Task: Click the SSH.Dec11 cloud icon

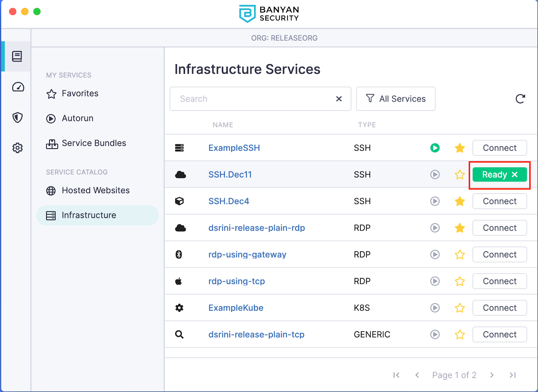Action: click(x=181, y=174)
